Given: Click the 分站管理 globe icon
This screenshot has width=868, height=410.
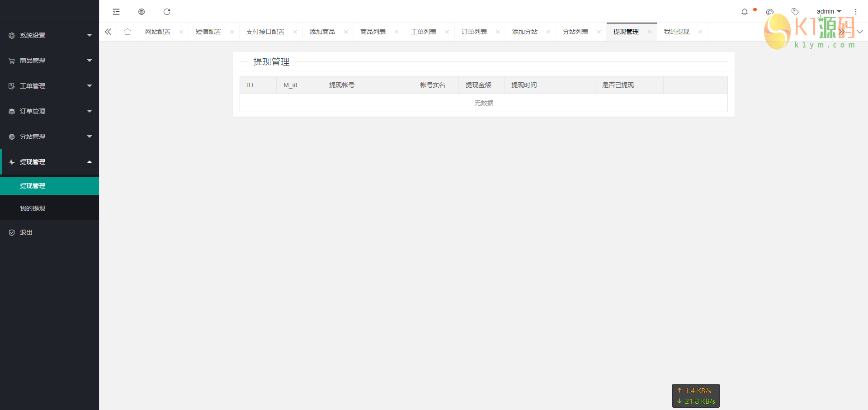Looking at the screenshot, I should point(12,137).
